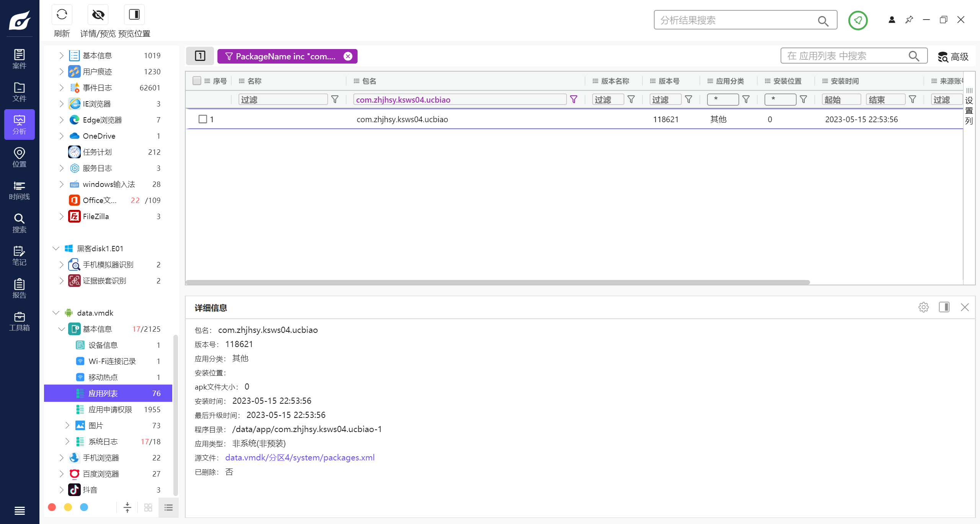Viewport: 980px width, 524px height.
Task: Open the 案件 case sidebar tab
Action: tap(19, 59)
